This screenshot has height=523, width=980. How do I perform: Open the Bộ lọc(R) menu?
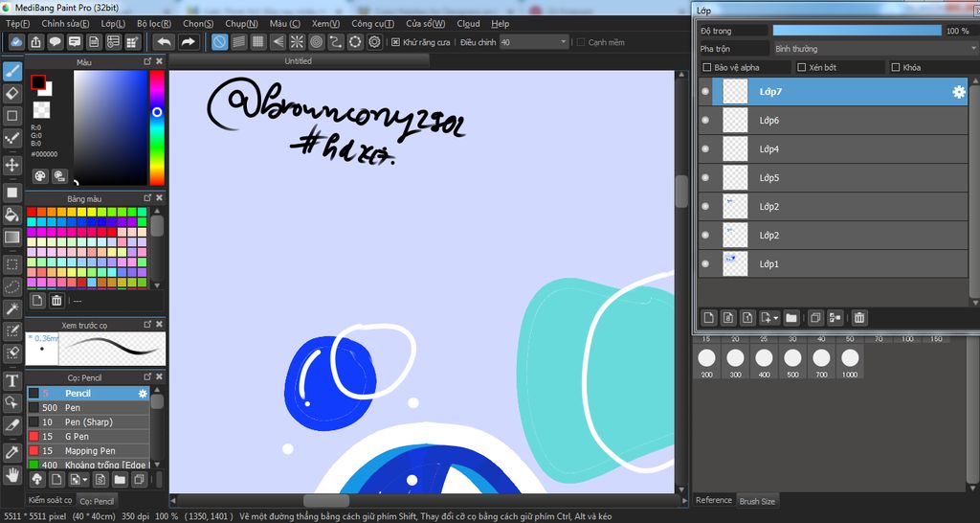[154, 23]
